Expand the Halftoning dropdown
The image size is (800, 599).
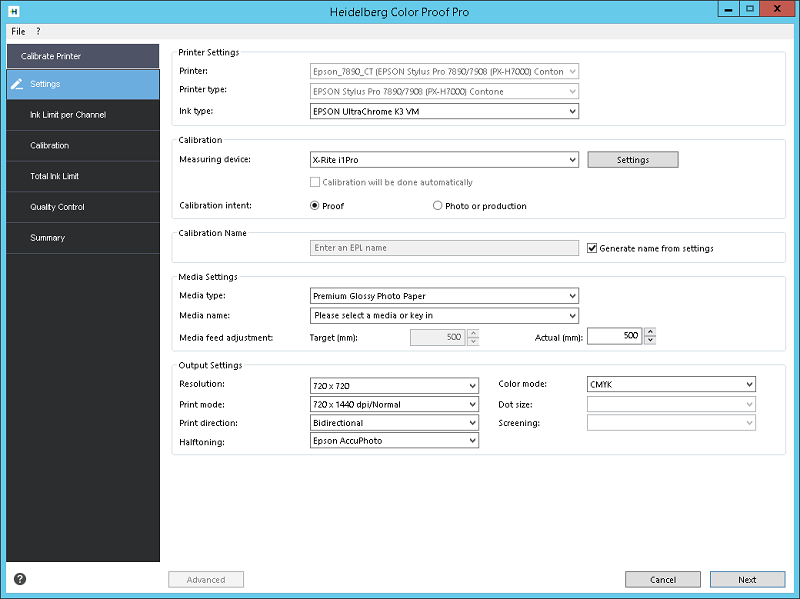tap(394, 440)
